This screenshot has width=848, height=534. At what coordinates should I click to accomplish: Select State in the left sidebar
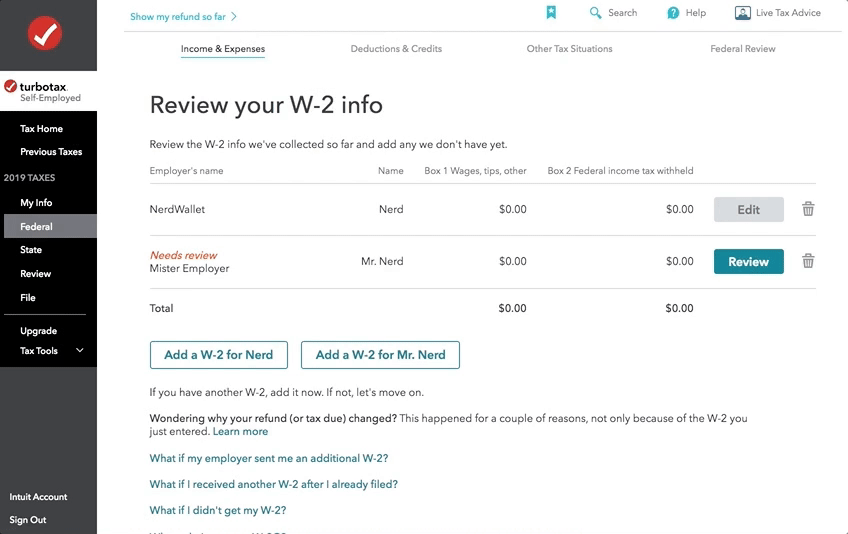pyautogui.click(x=31, y=250)
